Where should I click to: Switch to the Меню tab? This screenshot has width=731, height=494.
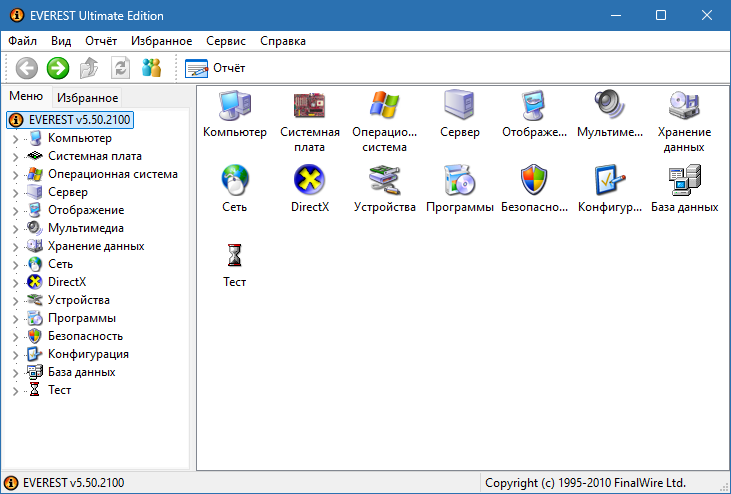click(x=26, y=96)
